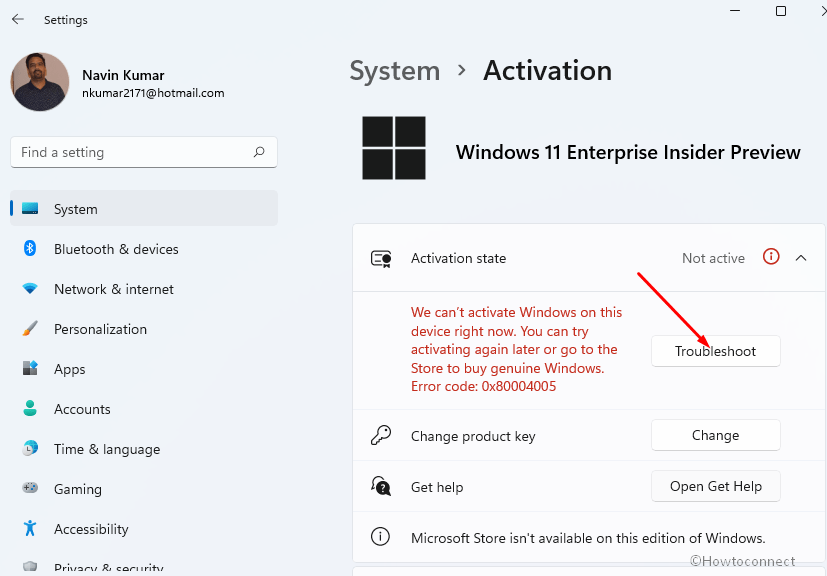The height and width of the screenshot is (576, 827).
Task: Click System in the breadcrumb
Action: [395, 71]
